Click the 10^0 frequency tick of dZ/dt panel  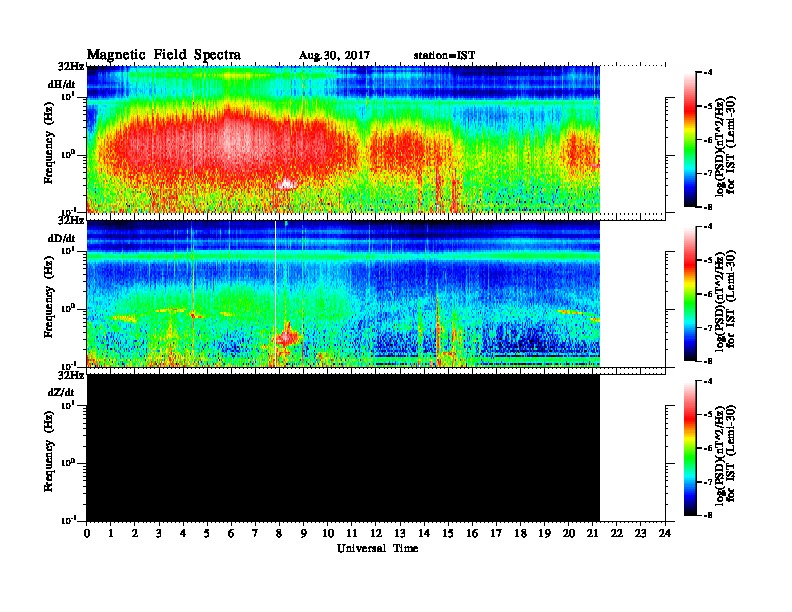point(68,463)
